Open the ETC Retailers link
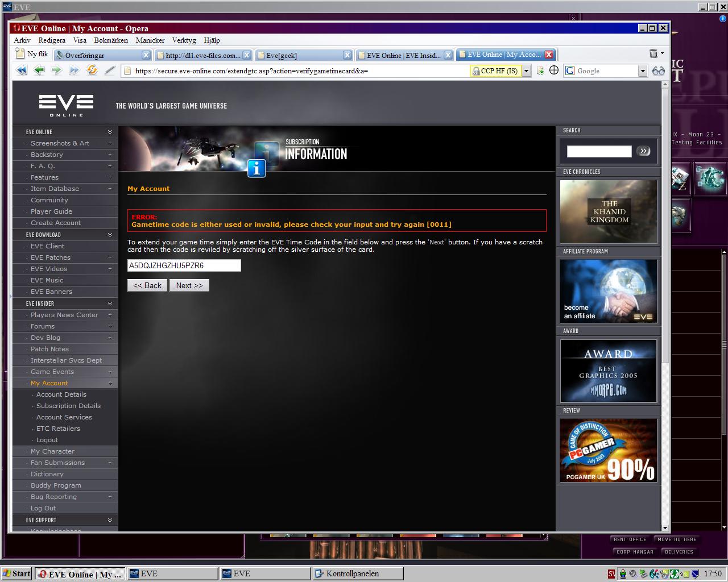The width and height of the screenshot is (728, 582). (58, 429)
